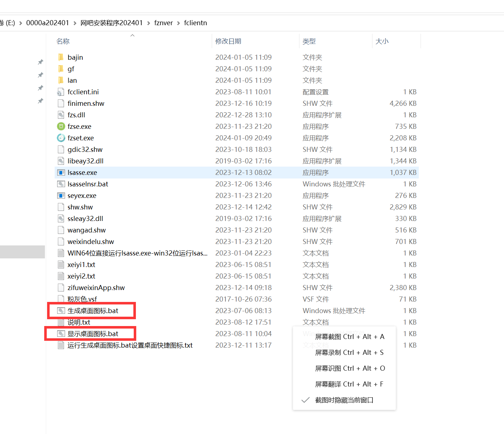This screenshot has width=504, height=434.
Task: Click the first pin icon in sidebar
Action: coord(41,62)
